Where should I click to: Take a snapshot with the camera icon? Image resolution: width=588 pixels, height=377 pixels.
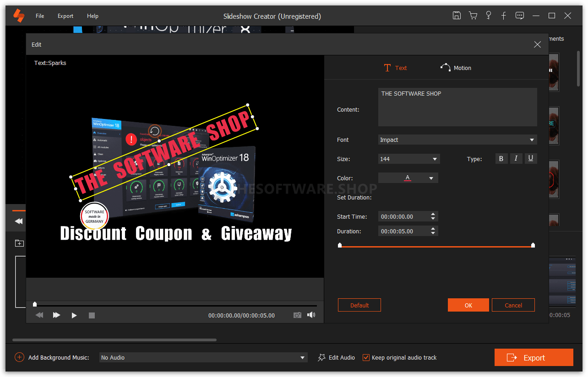(x=297, y=315)
